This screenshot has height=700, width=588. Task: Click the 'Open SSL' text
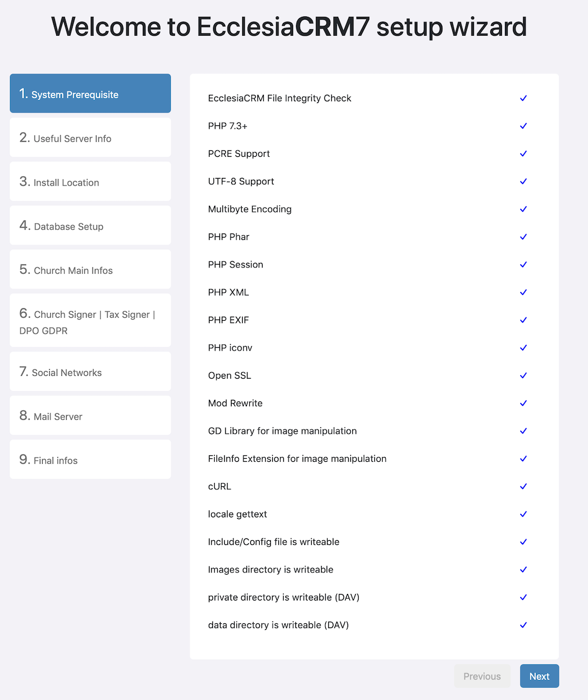pyautogui.click(x=229, y=375)
